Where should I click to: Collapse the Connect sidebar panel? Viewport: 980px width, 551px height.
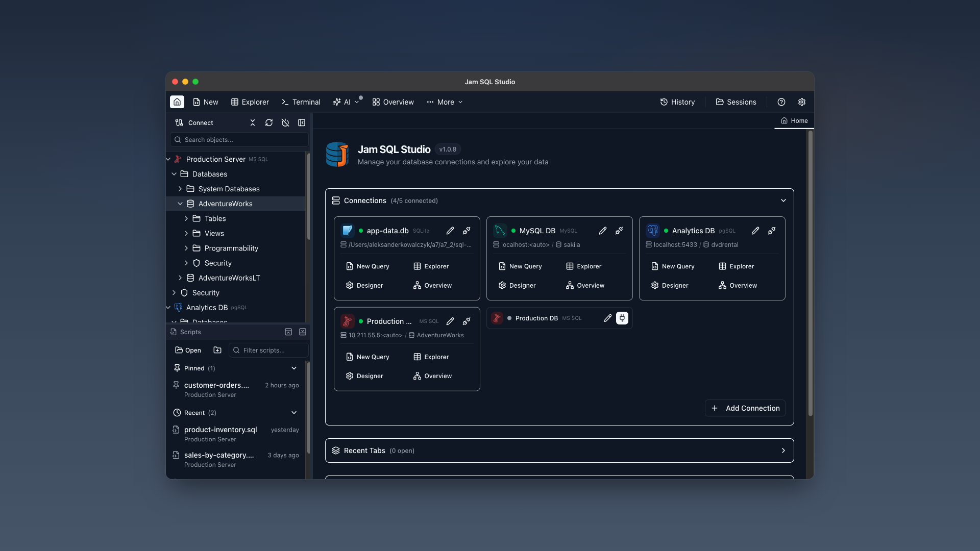pyautogui.click(x=302, y=122)
